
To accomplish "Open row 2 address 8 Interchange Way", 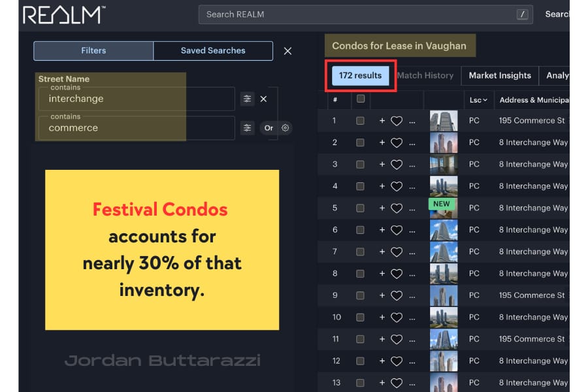I will tap(533, 142).
